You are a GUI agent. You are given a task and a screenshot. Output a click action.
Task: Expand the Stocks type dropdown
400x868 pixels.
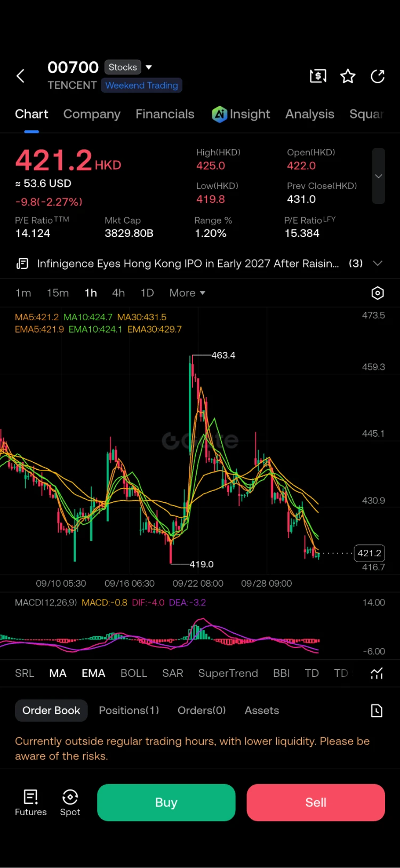click(x=149, y=67)
